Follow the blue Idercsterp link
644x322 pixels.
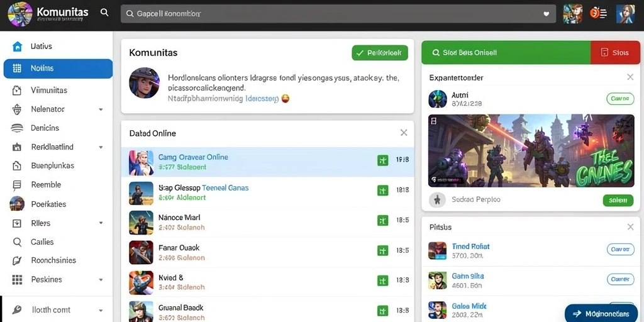262,99
